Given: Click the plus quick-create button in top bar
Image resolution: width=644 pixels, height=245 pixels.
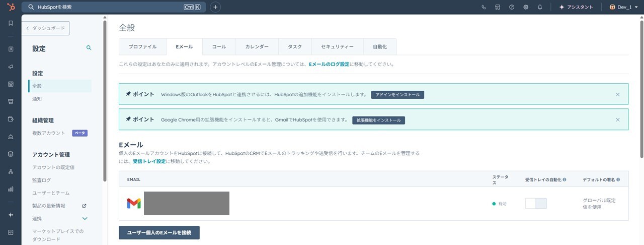Looking at the screenshot, I should (215, 7).
